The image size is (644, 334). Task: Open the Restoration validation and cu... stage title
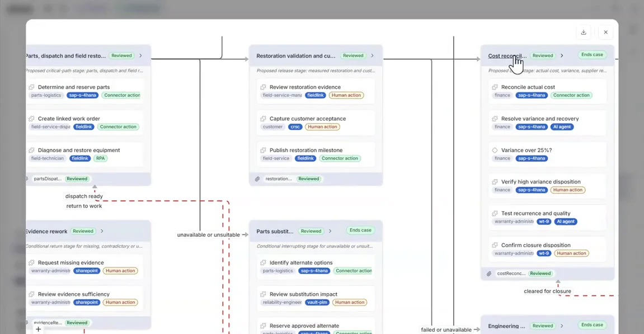[x=296, y=56]
